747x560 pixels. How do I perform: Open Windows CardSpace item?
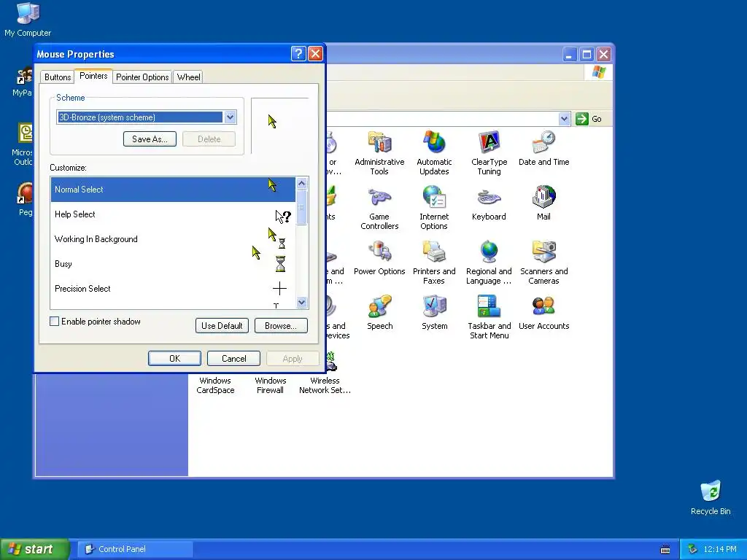tap(215, 385)
